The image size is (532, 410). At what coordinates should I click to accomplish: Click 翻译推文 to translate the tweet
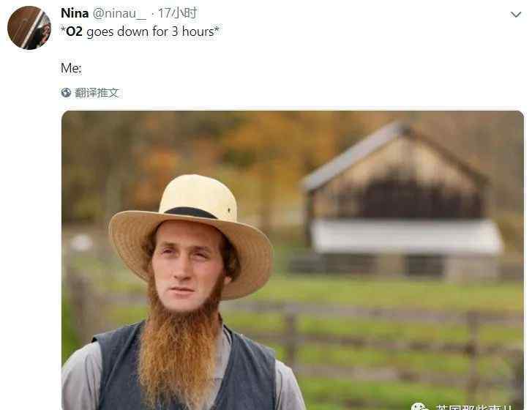(x=97, y=92)
